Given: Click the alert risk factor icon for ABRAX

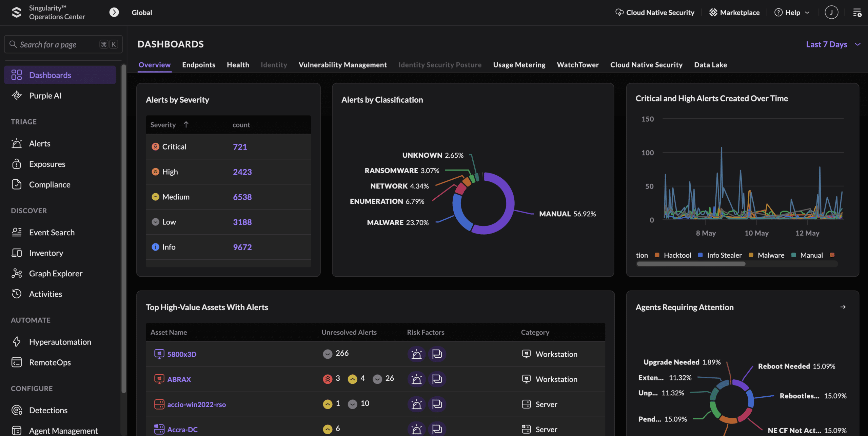Looking at the screenshot, I should click(x=416, y=379).
